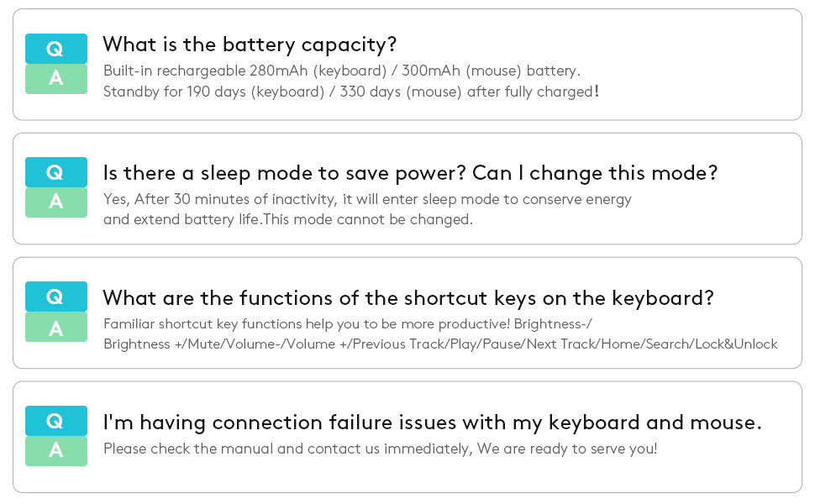Click the "Familiar shortcut key functions" answer line
Screen dimensions: 815x504
(x=349, y=323)
